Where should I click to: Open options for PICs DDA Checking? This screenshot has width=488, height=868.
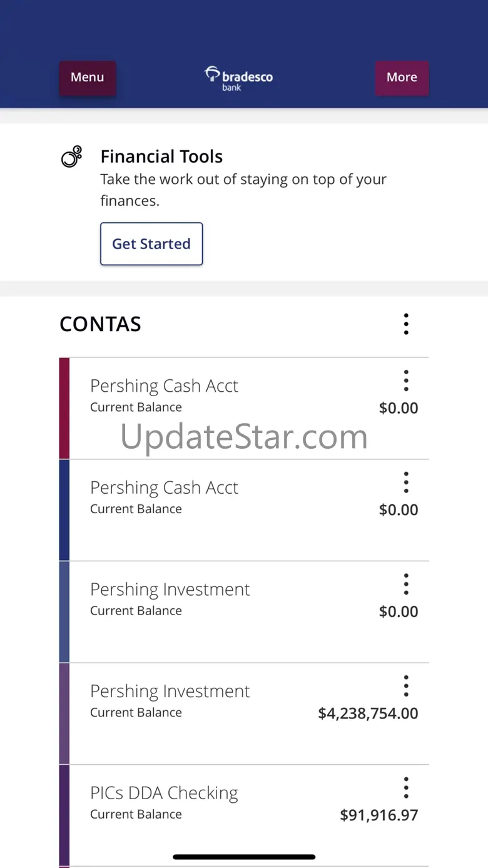(406, 787)
